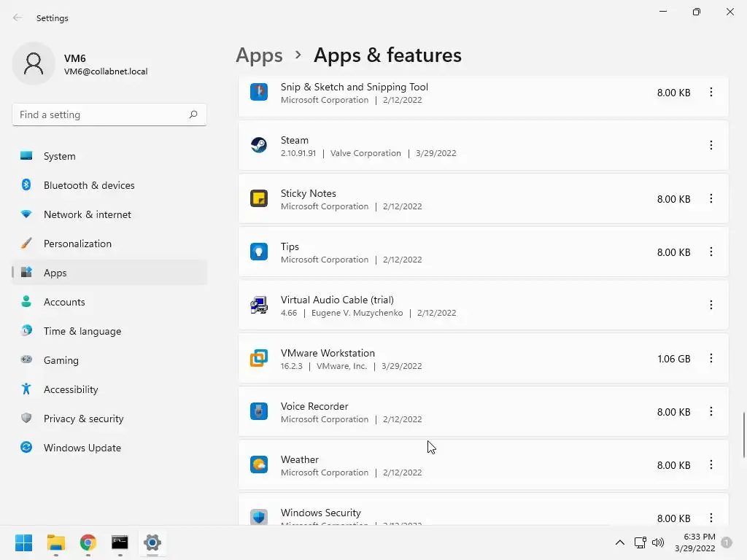The width and height of the screenshot is (747, 560).
Task: Open more options for Sticky Notes
Action: [711, 198]
